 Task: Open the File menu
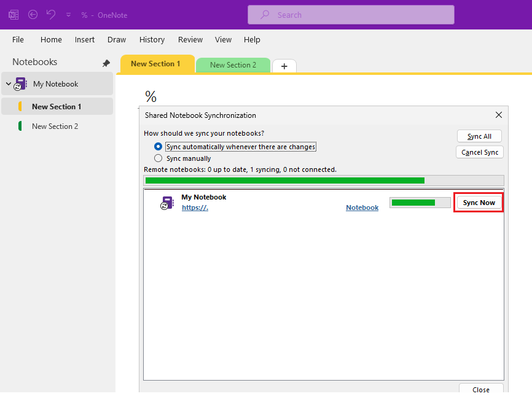18,40
